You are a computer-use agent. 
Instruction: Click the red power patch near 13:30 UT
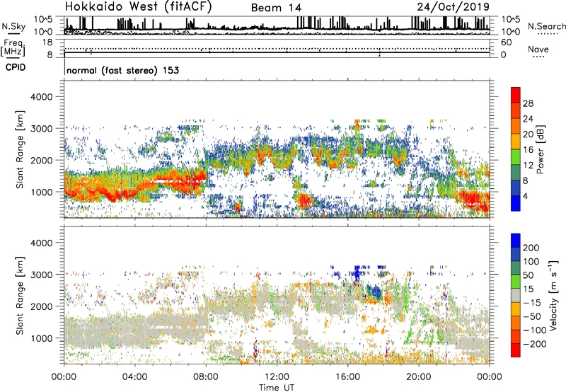coord(304,200)
